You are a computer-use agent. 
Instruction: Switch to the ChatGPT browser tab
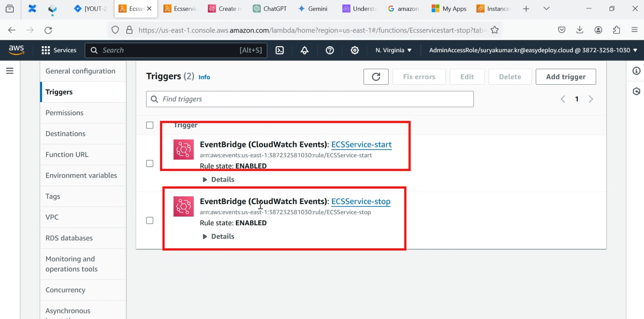(271, 9)
